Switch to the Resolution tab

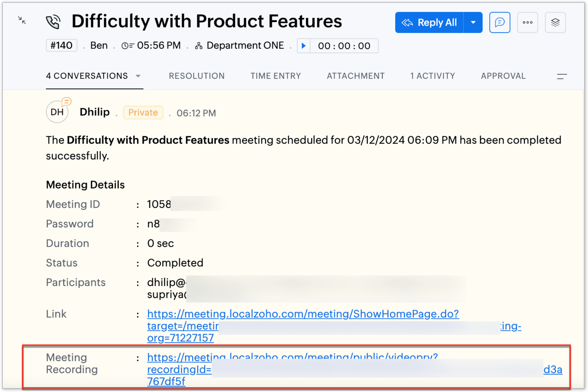point(196,76)
